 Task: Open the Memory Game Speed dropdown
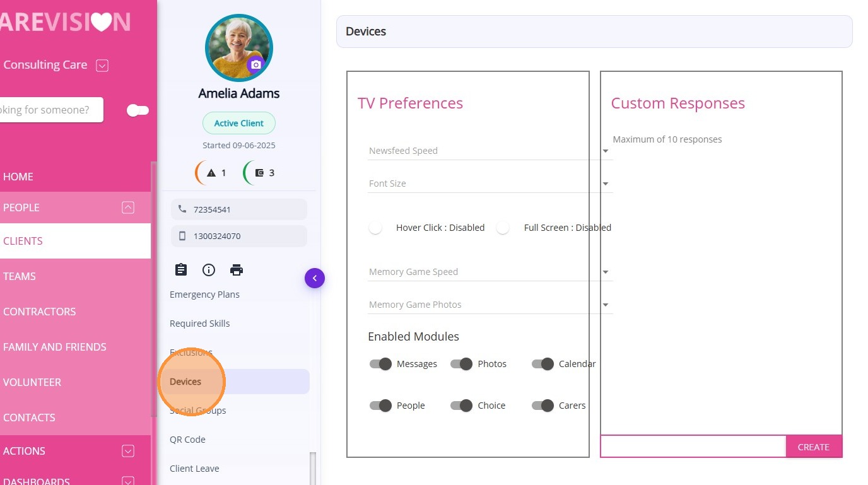pos(490,272)
